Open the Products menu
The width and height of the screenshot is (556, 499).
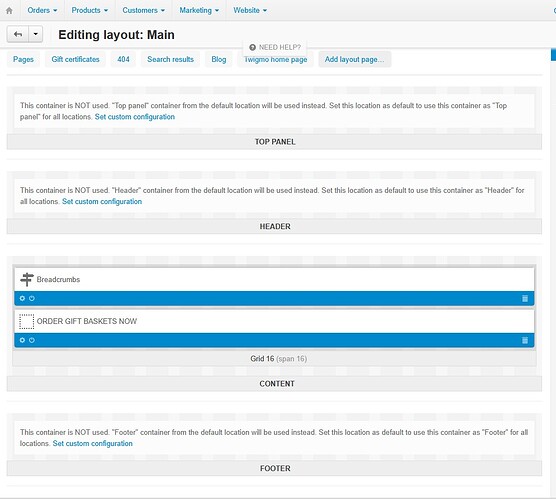[89, 10]
